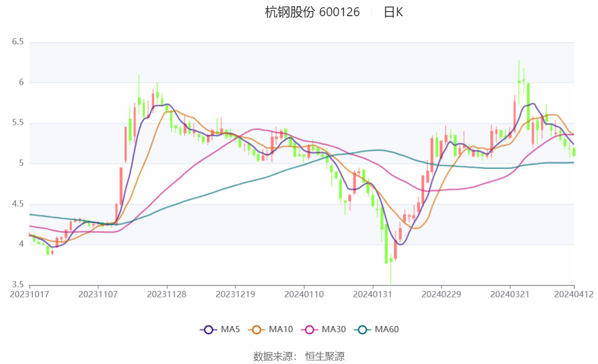This screenshot has width=598, height=364.
Task: Click the 3.5 price label on y-axis
Action: tap(18, 285)
